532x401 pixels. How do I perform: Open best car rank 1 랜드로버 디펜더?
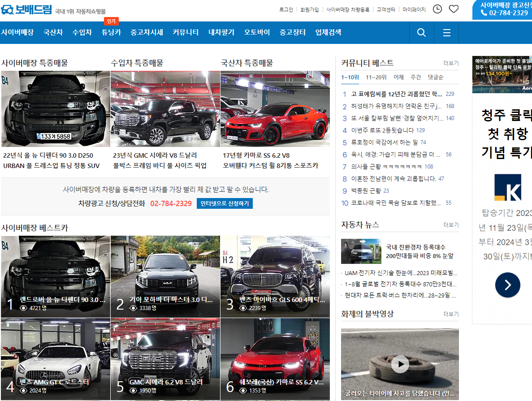56,276
